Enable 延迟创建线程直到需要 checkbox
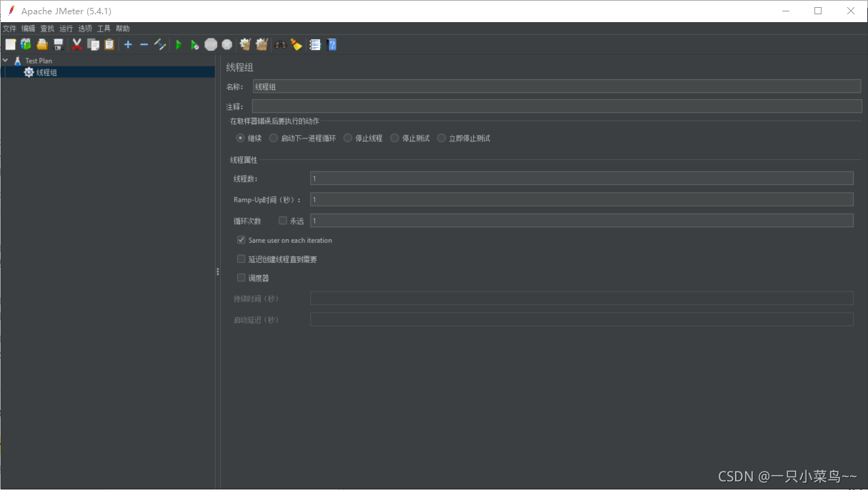 pyautogui.click(x=241, y=259)
